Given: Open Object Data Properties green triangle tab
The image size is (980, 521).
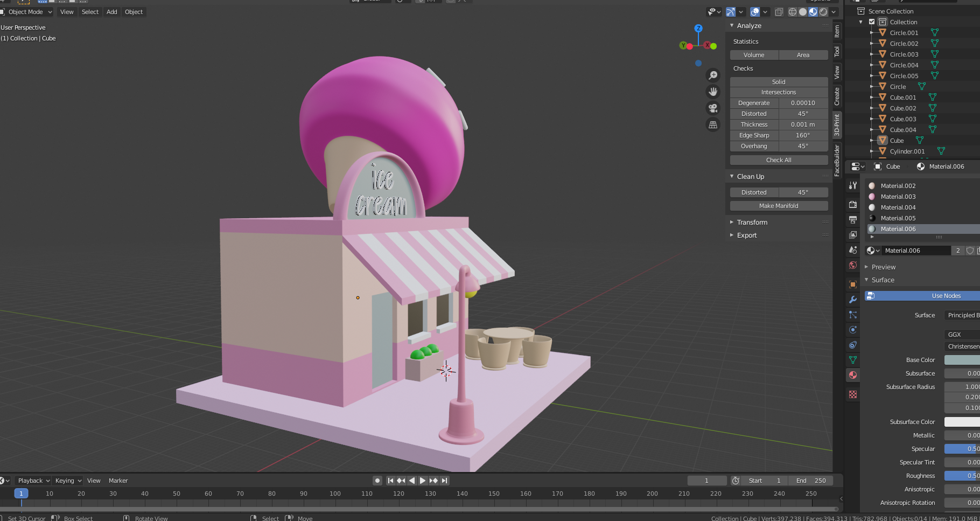Looking at the screenshot, I should [853, 360].
